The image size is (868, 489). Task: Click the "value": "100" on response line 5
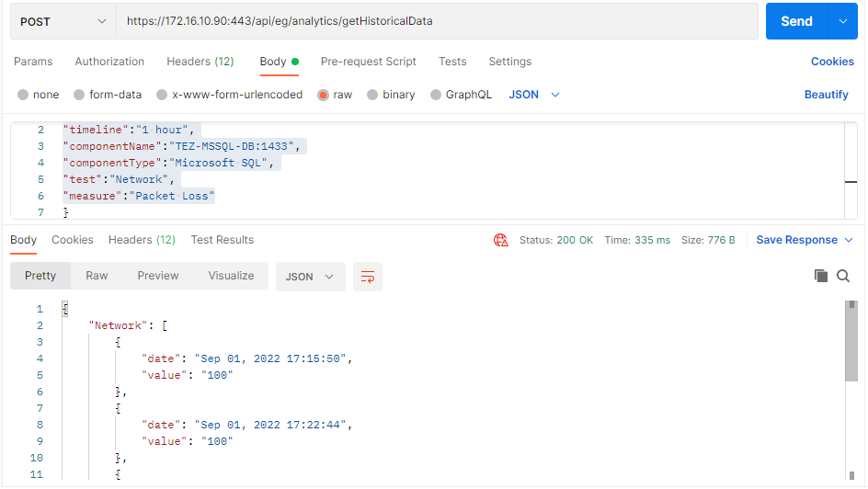187,375
